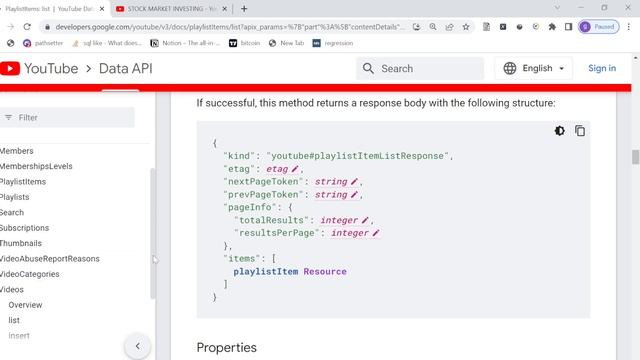The image size is (640, 360).
Task: Toggle dark code theme icon
Action: point(560,131)
